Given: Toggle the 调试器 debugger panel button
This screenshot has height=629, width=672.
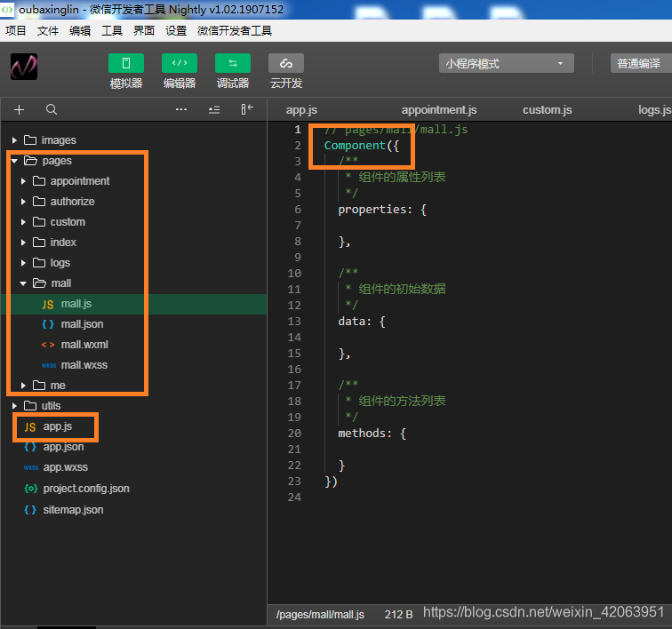Looking at the screenshot, I should coord(233,63).
